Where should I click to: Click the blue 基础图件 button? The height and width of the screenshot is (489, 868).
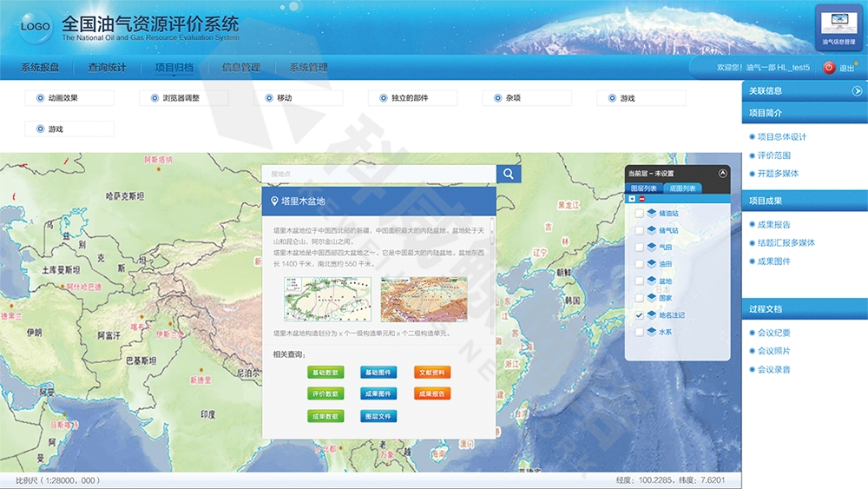[378, 372]
